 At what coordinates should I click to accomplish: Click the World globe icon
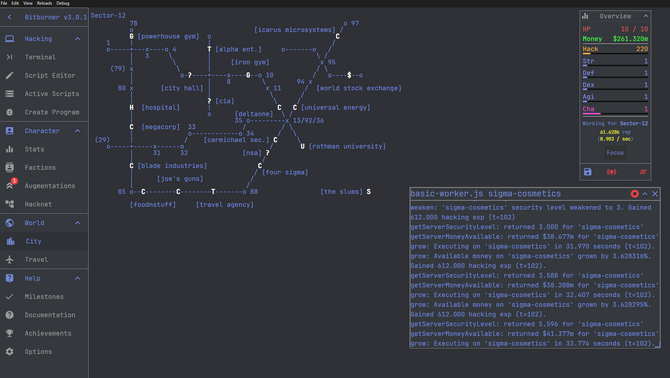point(9,223)
